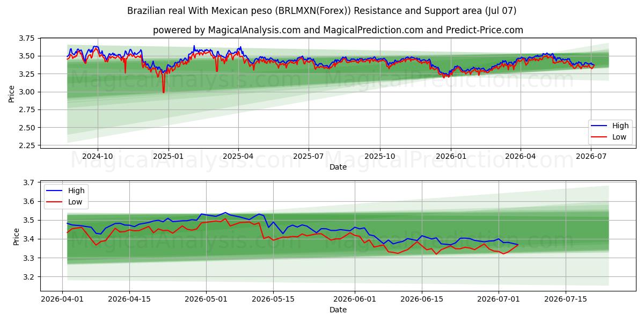Click the '2026-06-15' date tick label
Screen dimensions: 644x322
pyautogui.click(x=422, y=299)
